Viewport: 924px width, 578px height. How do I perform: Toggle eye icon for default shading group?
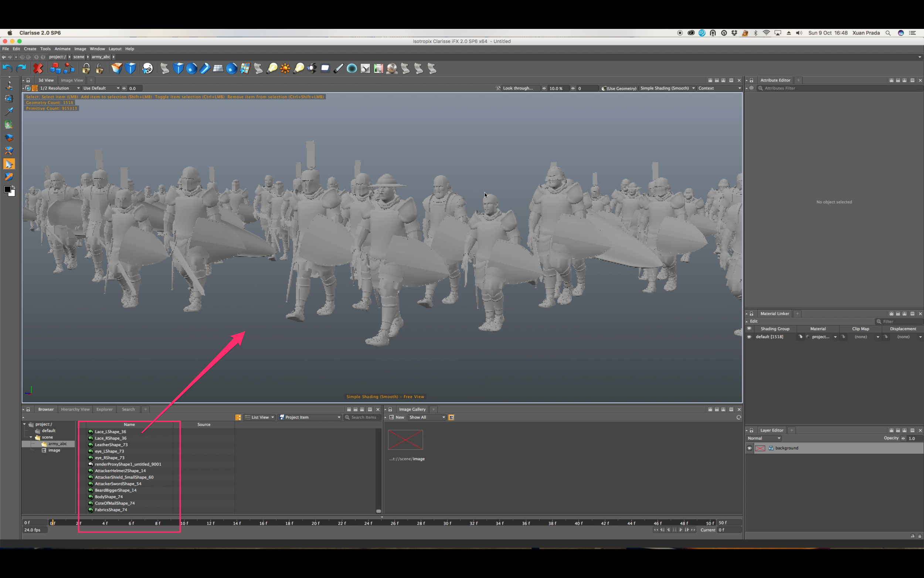coord(749,337)
